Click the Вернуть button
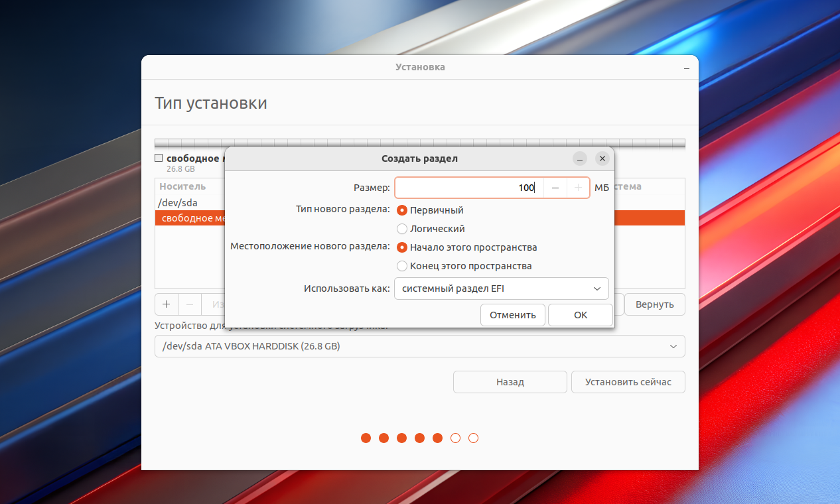Viewport: 840px width, 504px height. pyautogui.click(x=654, y=304)
